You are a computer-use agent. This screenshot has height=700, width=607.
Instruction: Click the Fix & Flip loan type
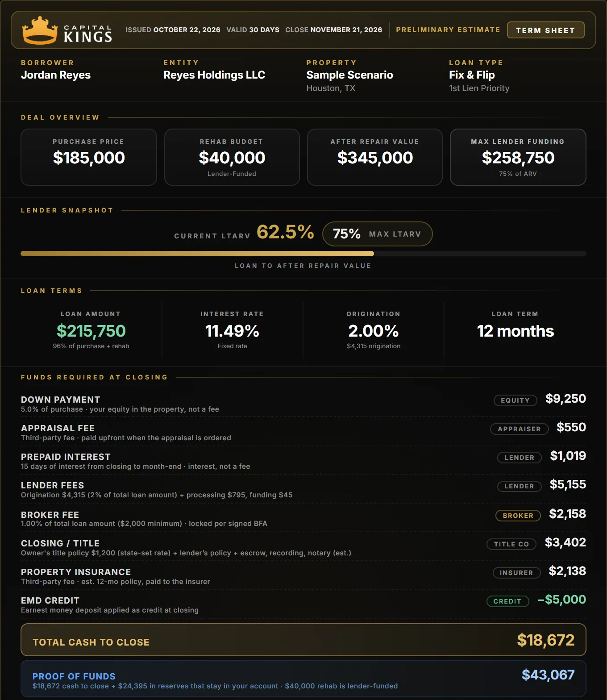[x=472, y=75]
